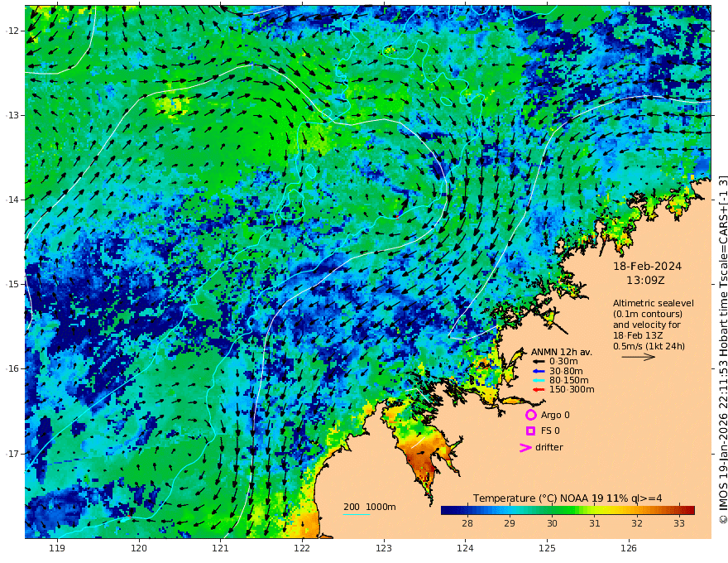Click the 0.5m/s velocity scale arrow
The width and height of the screenshot is (728, 563).
coord(639,357)
